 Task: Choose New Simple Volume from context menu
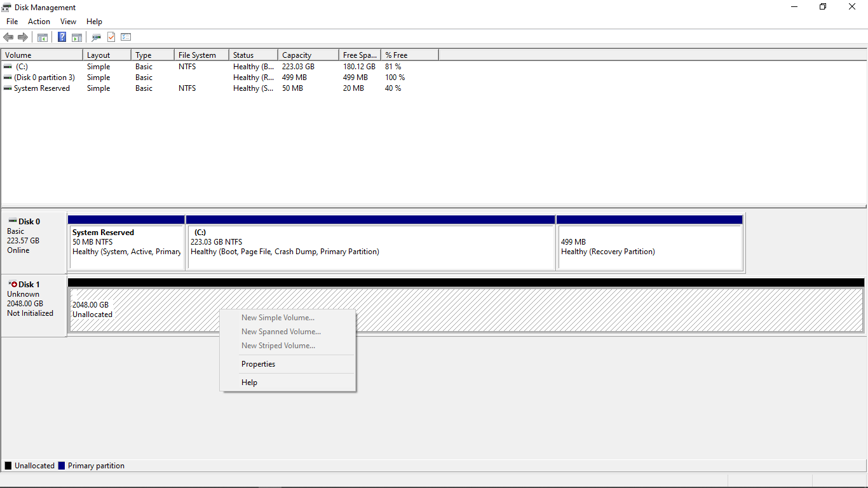point(278,317)
